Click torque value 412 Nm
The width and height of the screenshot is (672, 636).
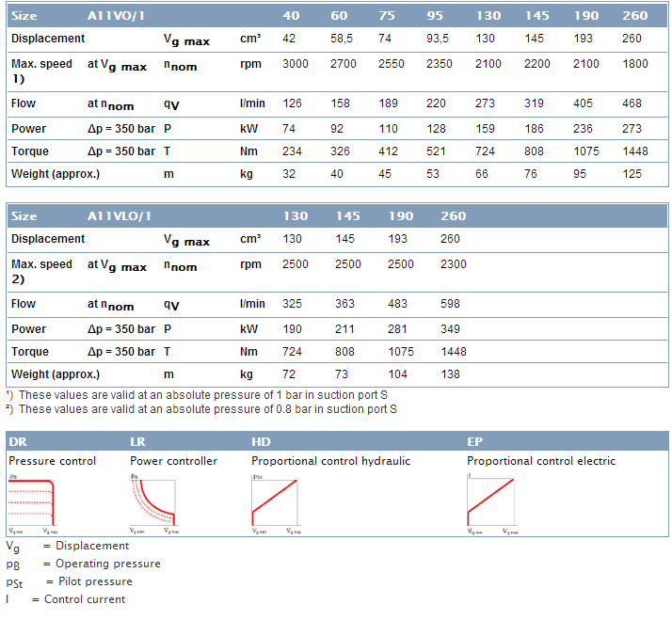(389, 151)
